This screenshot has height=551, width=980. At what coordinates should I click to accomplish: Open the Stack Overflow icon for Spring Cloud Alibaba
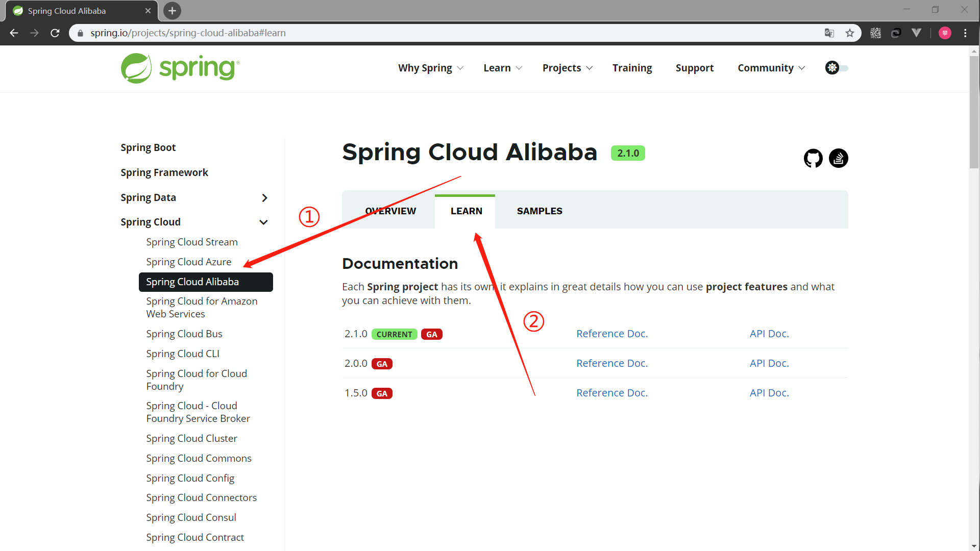tap(839, 158)
